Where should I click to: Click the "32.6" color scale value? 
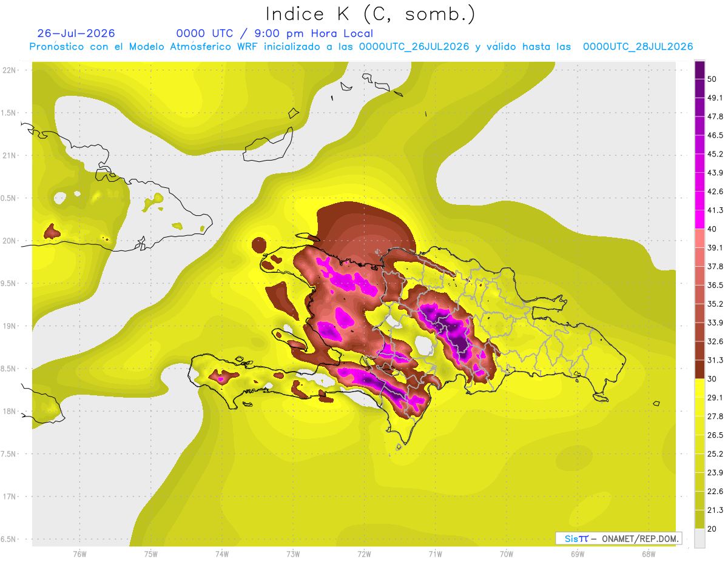pyautogui.click(x=715, y=341)
